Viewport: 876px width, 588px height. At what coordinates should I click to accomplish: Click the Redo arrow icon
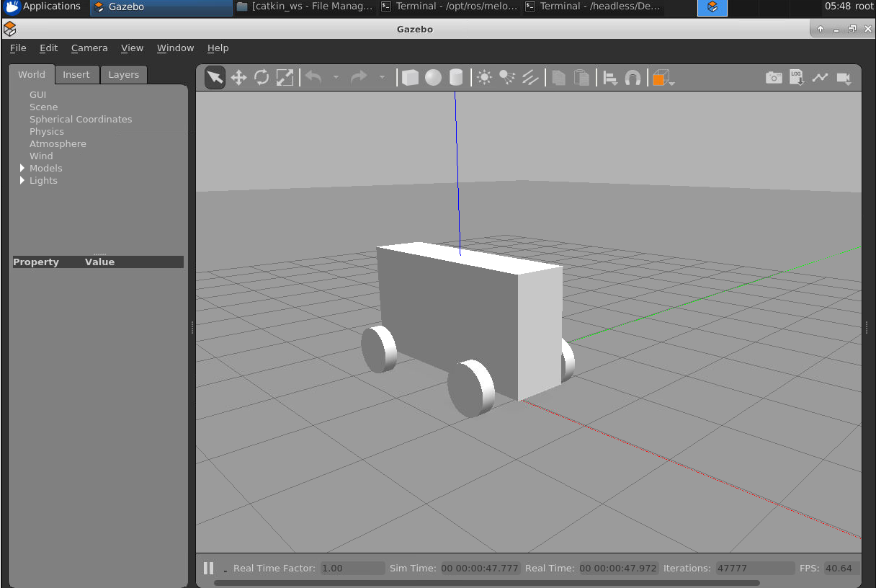coord(359,77)
